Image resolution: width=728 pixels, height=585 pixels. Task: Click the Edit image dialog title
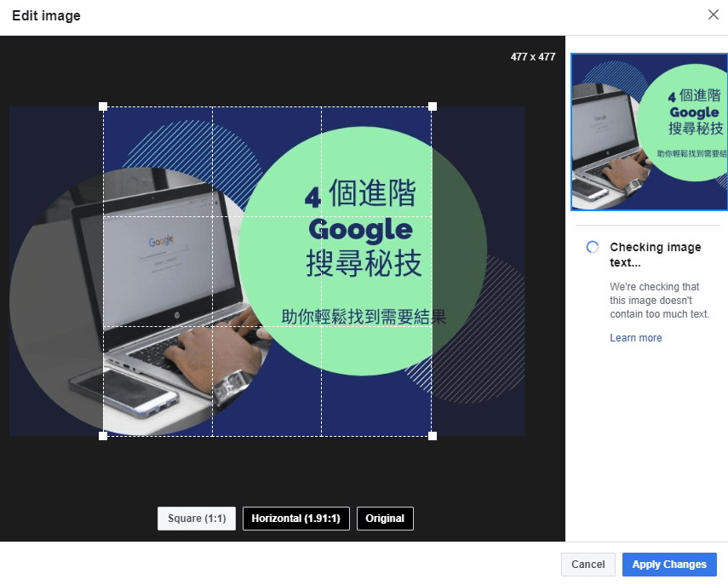(46, 16)
